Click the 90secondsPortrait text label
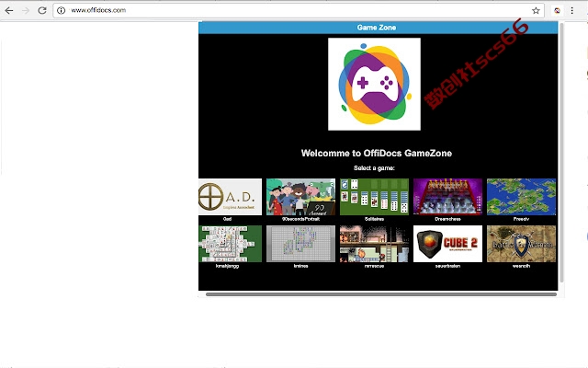Screen dimensions: 588x368 click(300, 219)
